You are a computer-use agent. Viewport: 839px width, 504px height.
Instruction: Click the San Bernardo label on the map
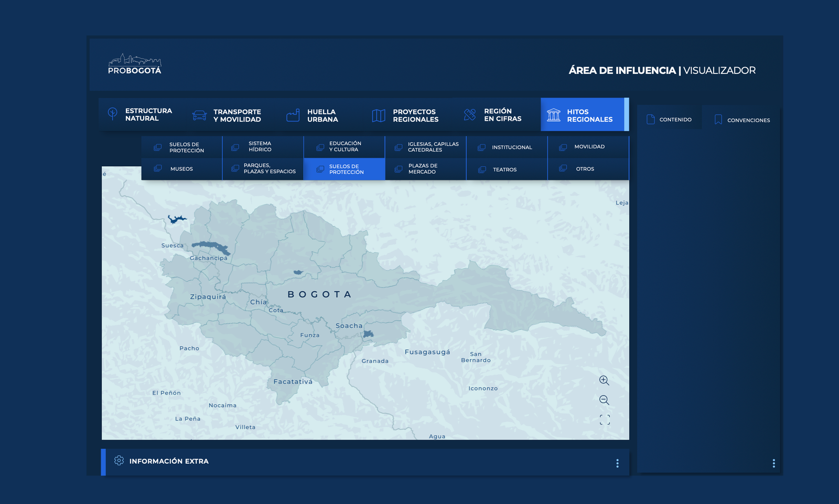tap(476, 357)
